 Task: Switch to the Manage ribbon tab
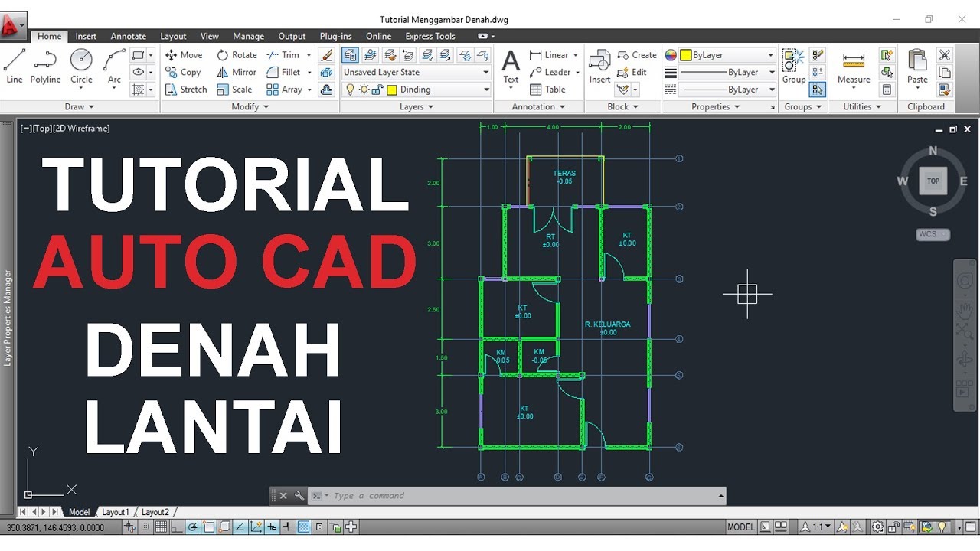[248, 36]
